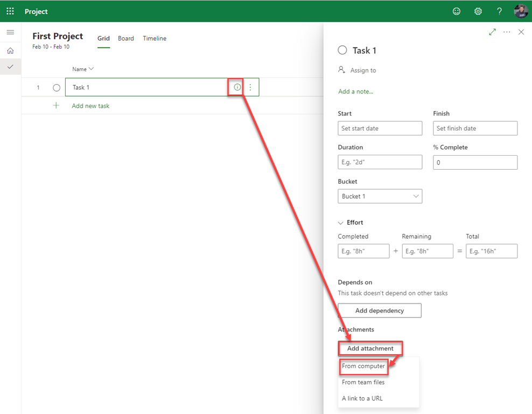Choose From team files attachment option
The height and width of the screenshot is (414, 532).
[x=363, y=382]
